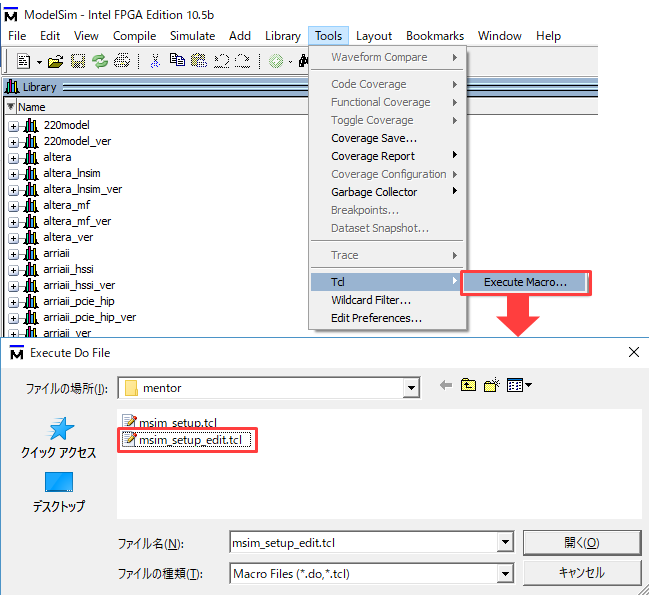Choose Wildcard Filter... menu entry
The height and width of the screenshot is (595, 649).
[387, 300]
